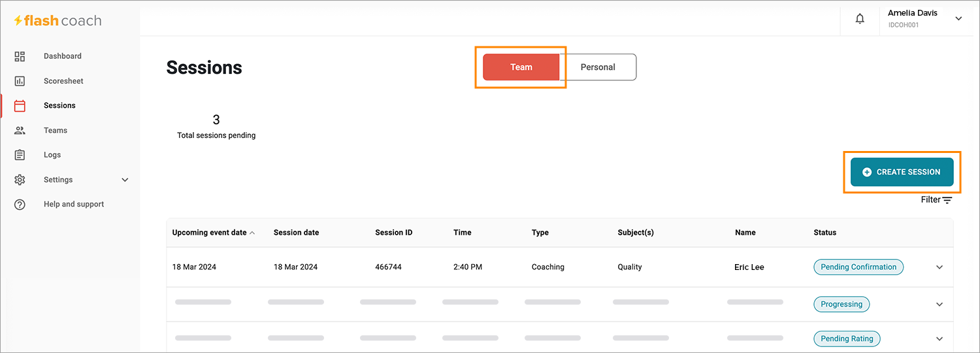Open the notifications bell icon
The width and height of the screenshot is (980, 353).
click(860, 19)
